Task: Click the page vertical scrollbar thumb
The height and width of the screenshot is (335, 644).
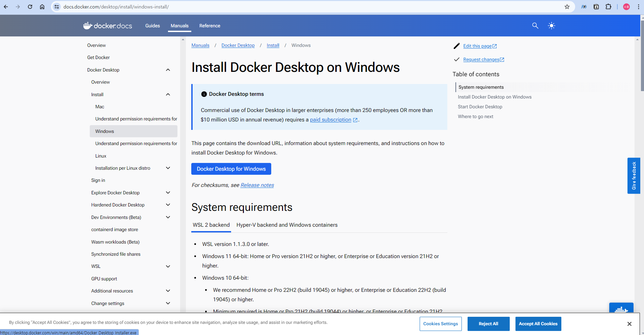Action: point(642,56)
